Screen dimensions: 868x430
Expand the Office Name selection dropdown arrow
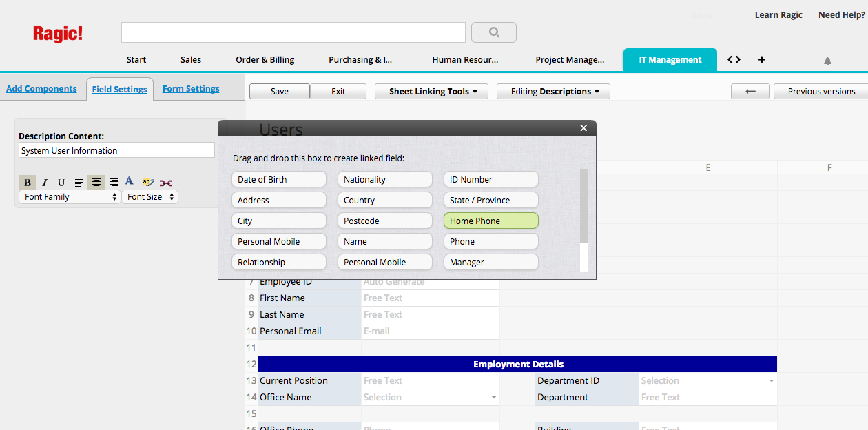494,398
